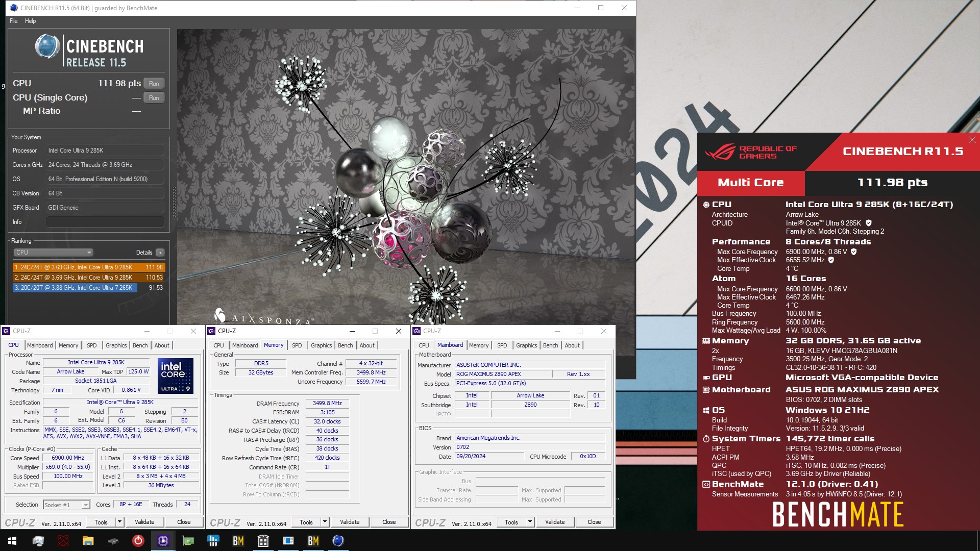Click Tools button in CPU-Z Mainboard window

pos(511,522)
